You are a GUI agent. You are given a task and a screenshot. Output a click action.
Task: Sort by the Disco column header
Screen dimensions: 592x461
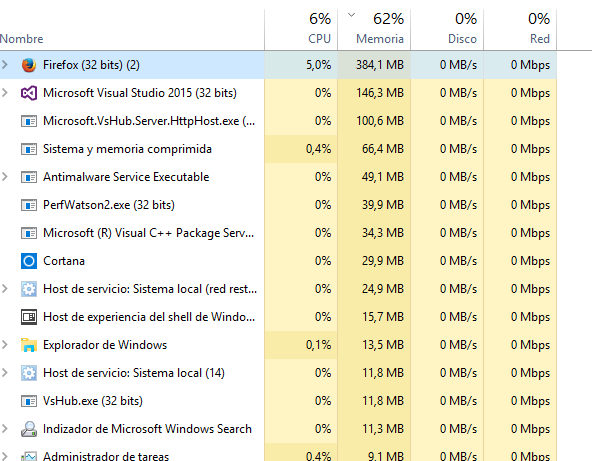point(447,29)
